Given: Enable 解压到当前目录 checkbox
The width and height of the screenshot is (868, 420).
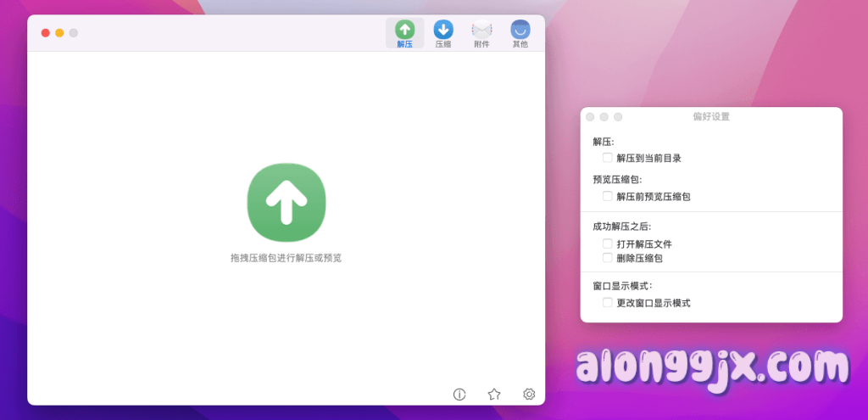Looking at the screenshot, I should click(x=608, y=158).
